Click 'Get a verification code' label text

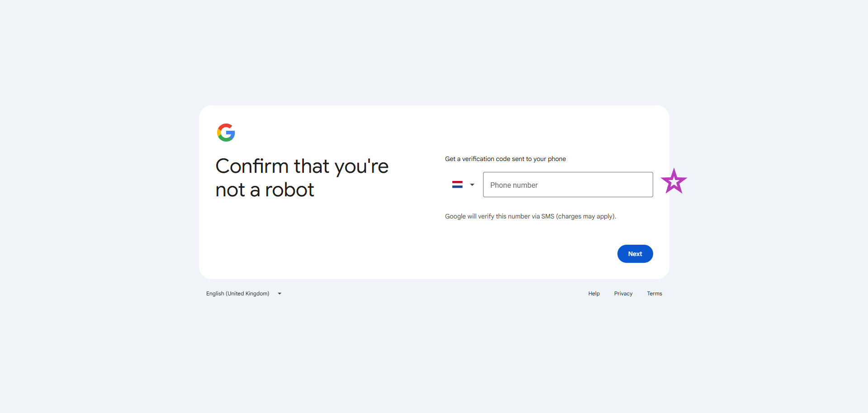click(x=478, y=159)
